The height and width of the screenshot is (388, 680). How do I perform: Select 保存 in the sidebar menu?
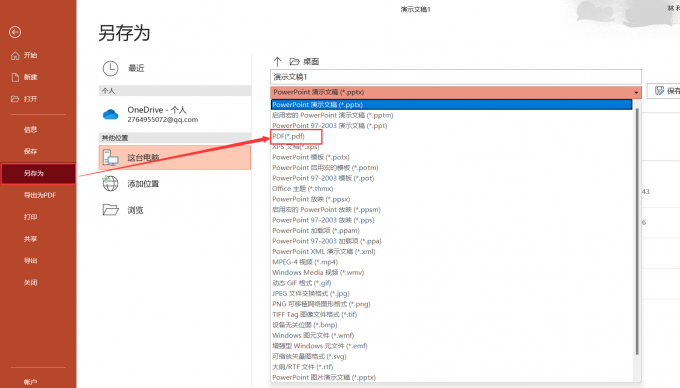(30, 151)
